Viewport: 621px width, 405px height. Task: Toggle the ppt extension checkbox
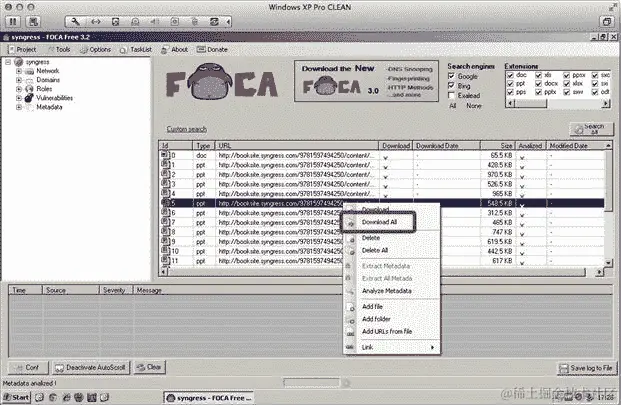point(511,84)
